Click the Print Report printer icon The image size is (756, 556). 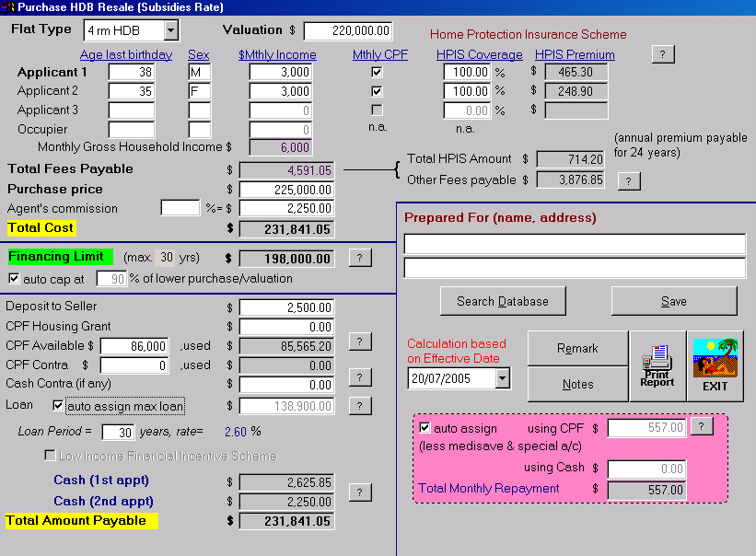657,366
